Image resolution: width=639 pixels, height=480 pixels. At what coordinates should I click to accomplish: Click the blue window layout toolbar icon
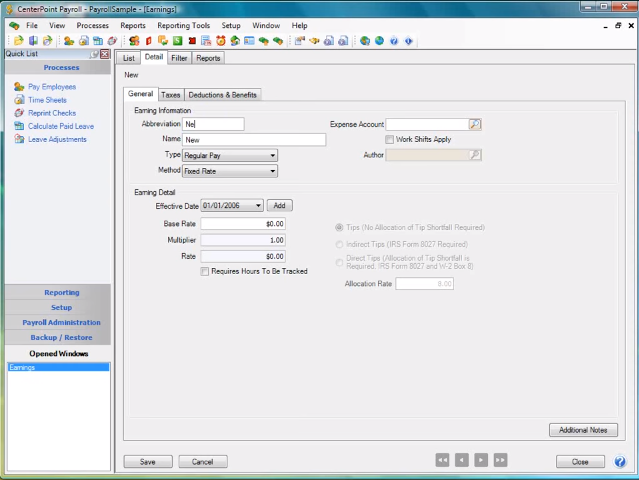(x=249, y=40)
